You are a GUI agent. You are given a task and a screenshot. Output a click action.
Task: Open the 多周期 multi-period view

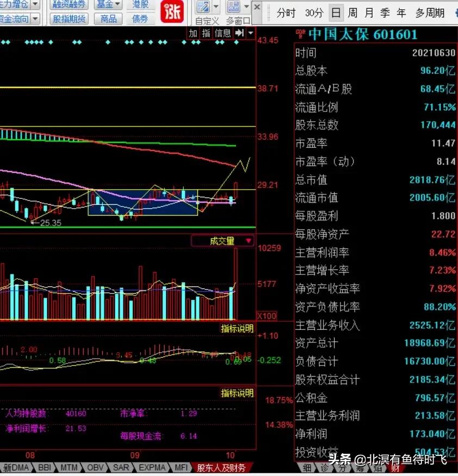click(430, 13)
